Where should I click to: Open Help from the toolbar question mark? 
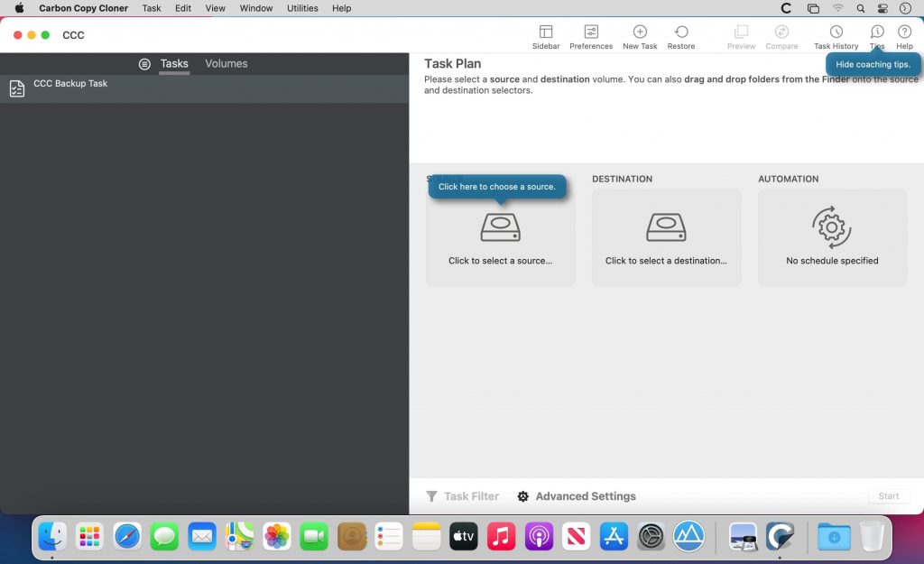(904, 34)
